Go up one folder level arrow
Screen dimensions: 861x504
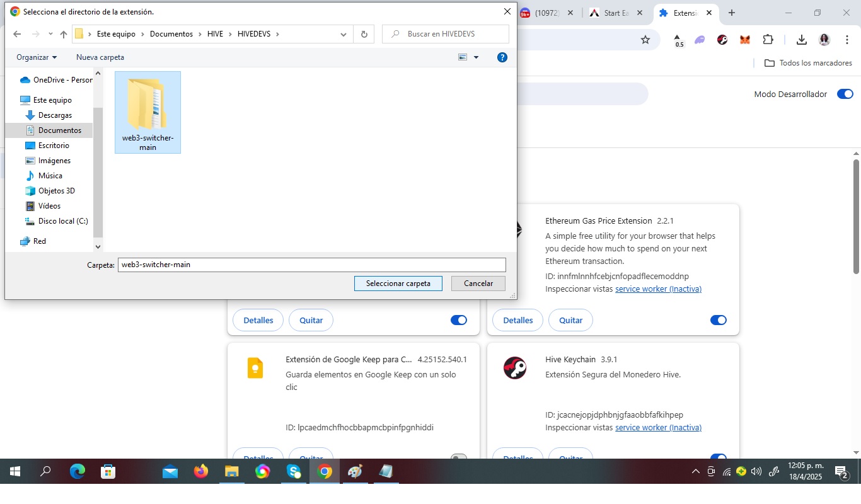[64, 34]
